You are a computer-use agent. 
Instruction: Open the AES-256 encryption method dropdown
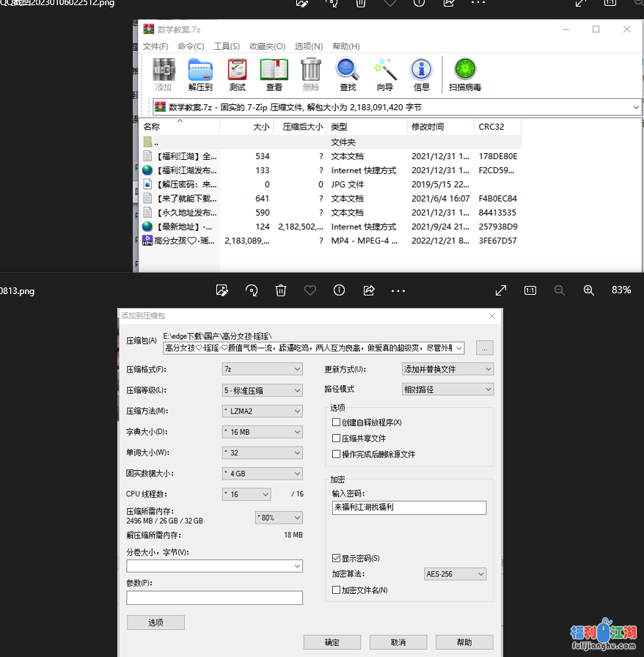455,574
